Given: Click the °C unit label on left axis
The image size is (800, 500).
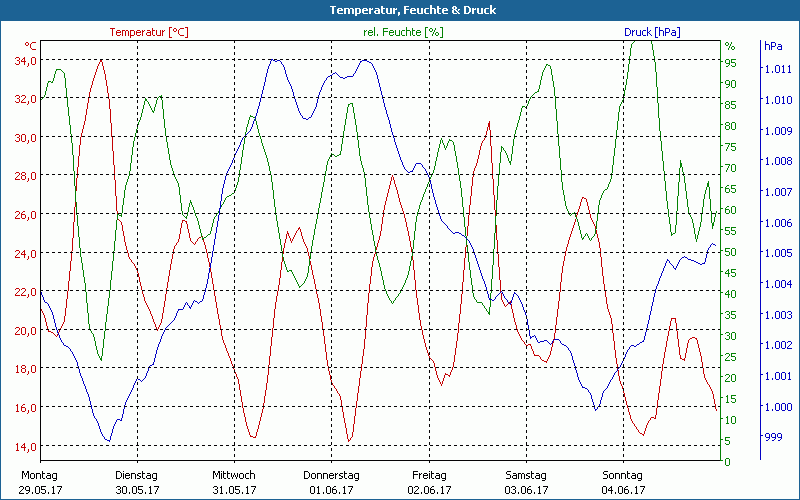Looking at the screenshot, I should click(31, 46).
